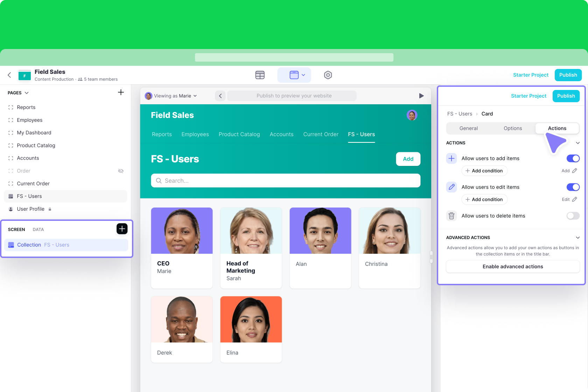Image resolution: width=588 pixels, height=392 pixels.
Task: Open the settings hexagon icon in toolbar
Action: coord(328,75)
